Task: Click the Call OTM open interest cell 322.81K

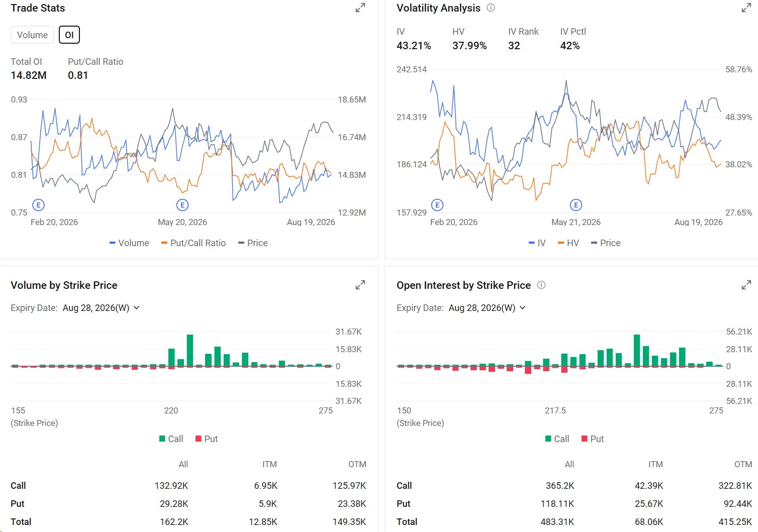Action: coord(735,486)
